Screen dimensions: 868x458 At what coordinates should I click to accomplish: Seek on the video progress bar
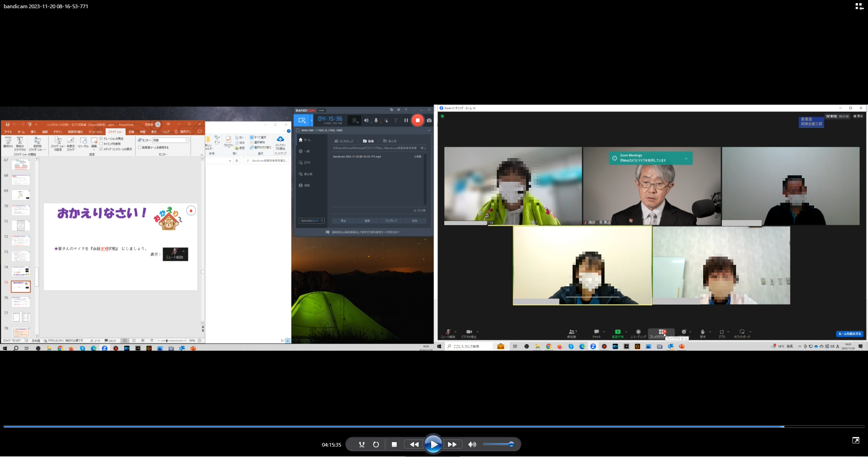tap(434, 426)
